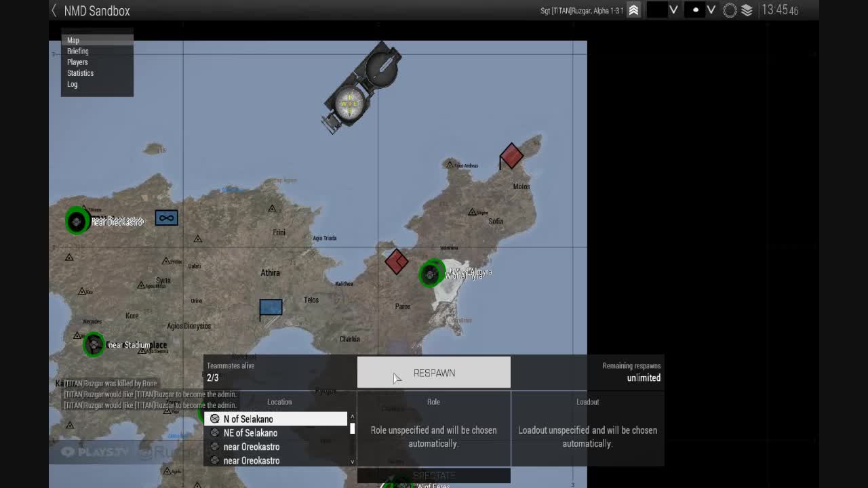This screenshot has width=868, height=488.
Task: Click the Location list scroll-down arrow
Action: click(x=352, y=462)
